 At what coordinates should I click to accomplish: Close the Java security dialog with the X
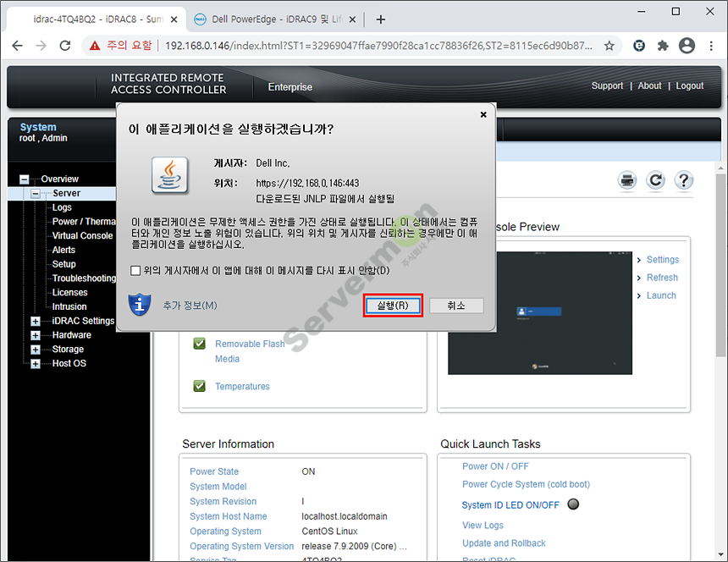[483, 114]
